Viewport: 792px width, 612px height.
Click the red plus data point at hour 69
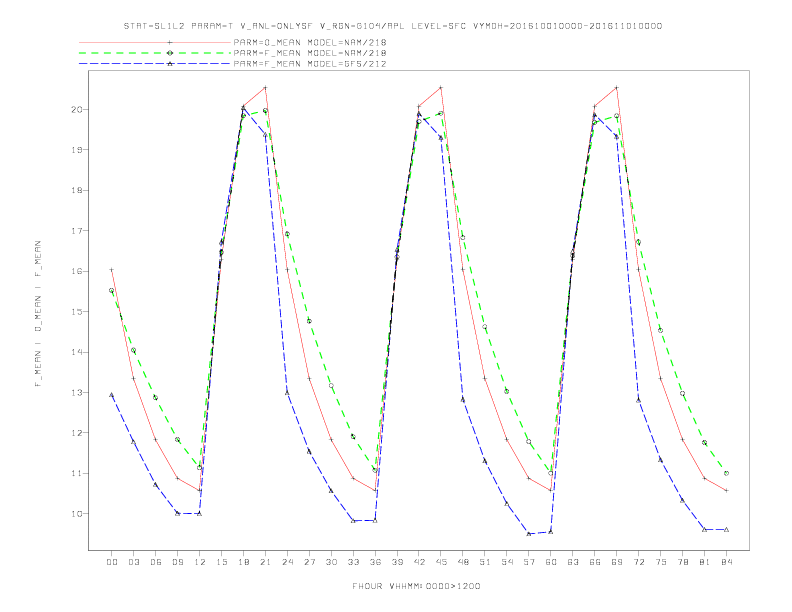tap(617, 88)
